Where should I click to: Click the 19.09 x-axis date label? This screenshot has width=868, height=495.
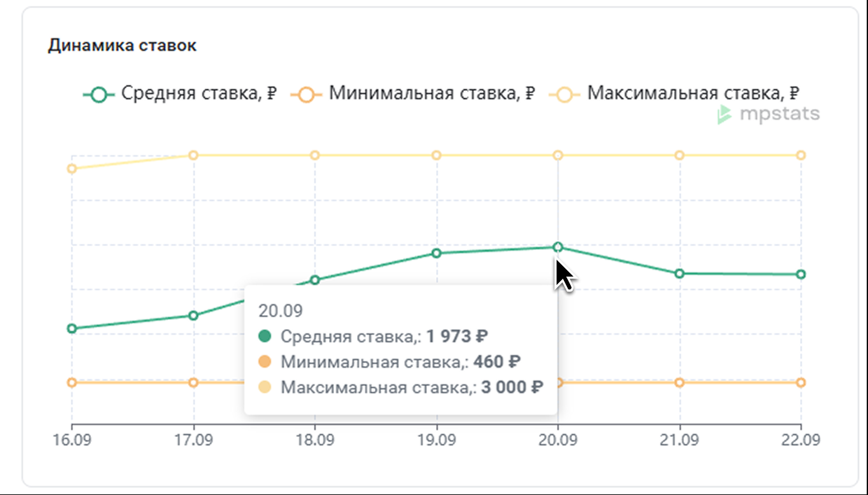437,440
